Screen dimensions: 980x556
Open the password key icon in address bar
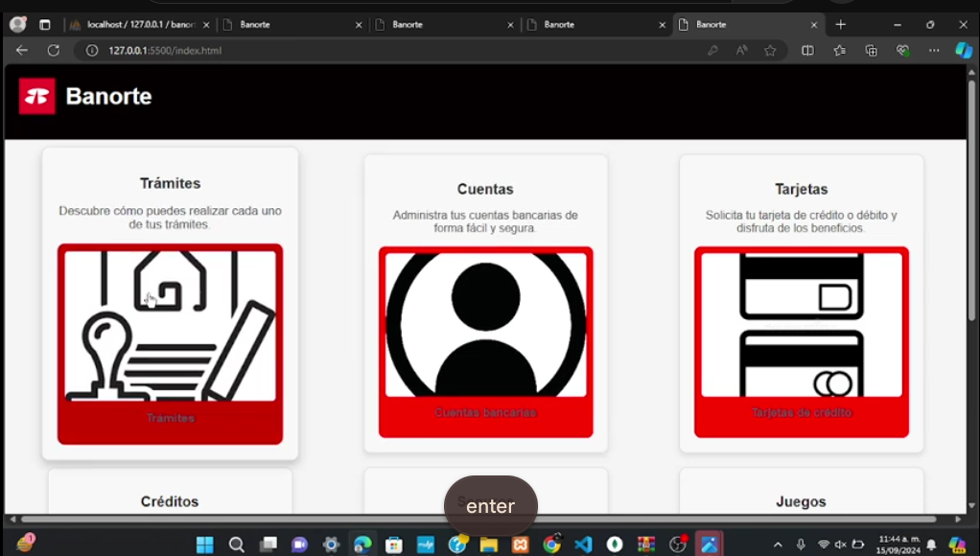click(712, 51)
